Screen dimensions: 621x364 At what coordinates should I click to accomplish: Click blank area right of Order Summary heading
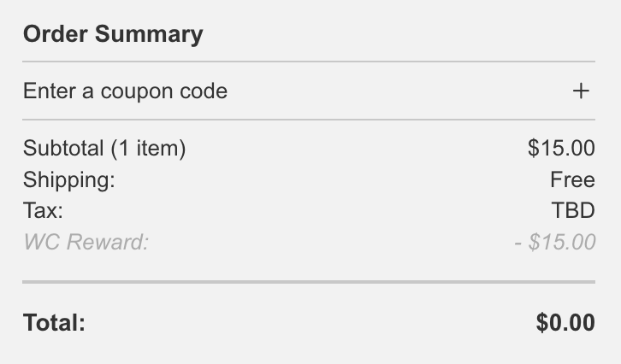coord(402,34)
